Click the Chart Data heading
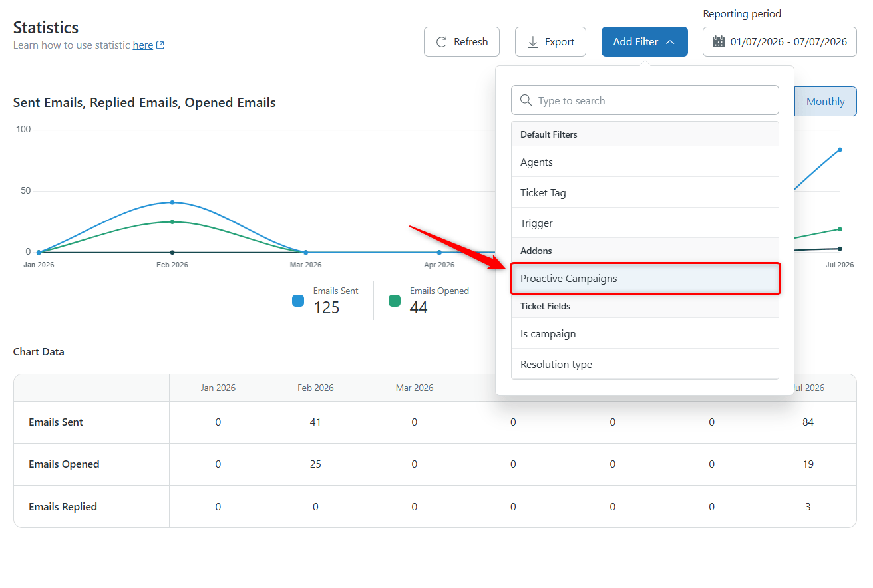 [x=39, y=351]
